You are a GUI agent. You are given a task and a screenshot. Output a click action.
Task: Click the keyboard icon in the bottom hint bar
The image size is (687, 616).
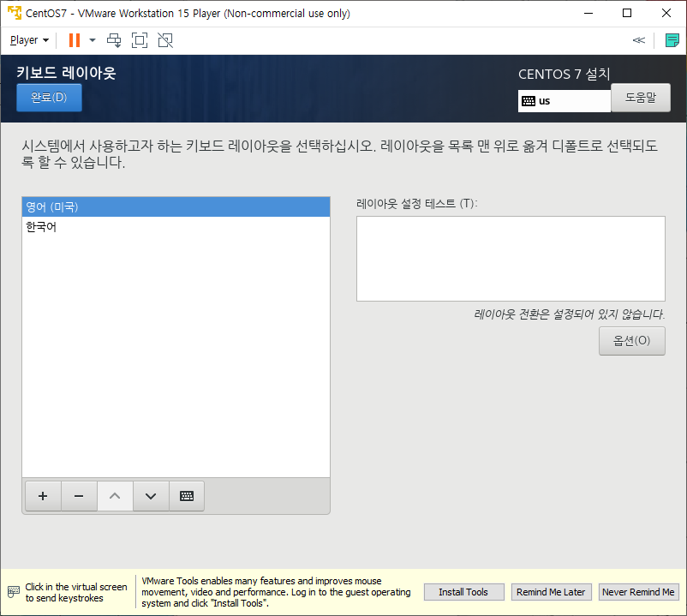14,591
